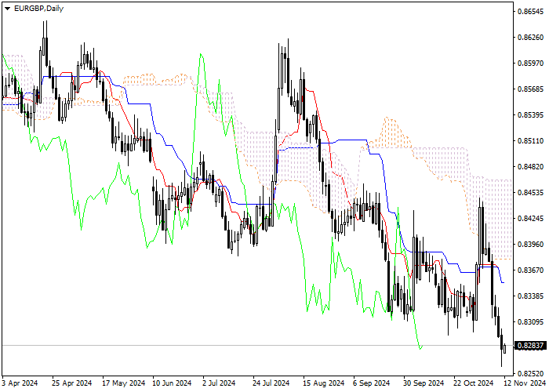Click the 24 Jul 2024 date label

coord(271,383)
